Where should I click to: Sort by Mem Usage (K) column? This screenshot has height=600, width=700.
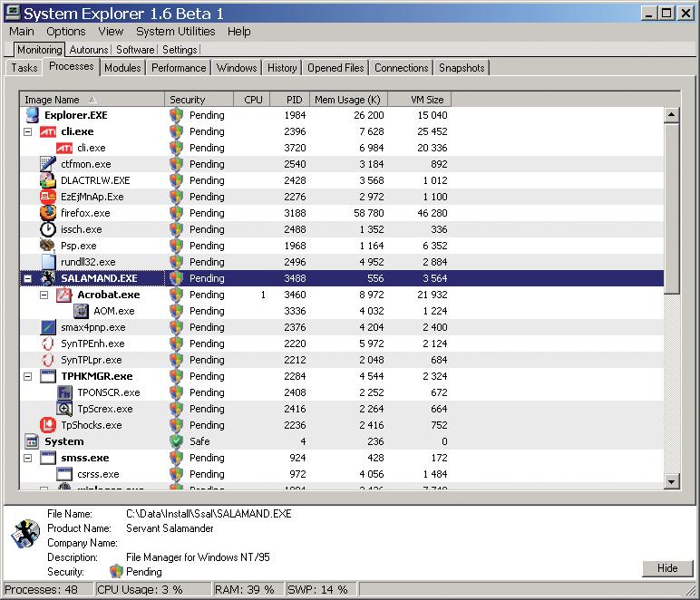[348, 100]
